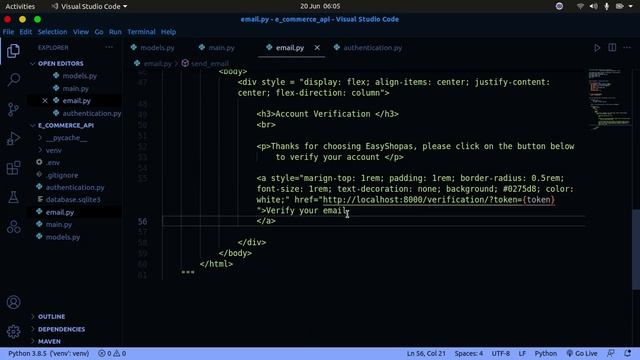
Task: Close email.py in Open Editors
Action: [x=45, y=100]
